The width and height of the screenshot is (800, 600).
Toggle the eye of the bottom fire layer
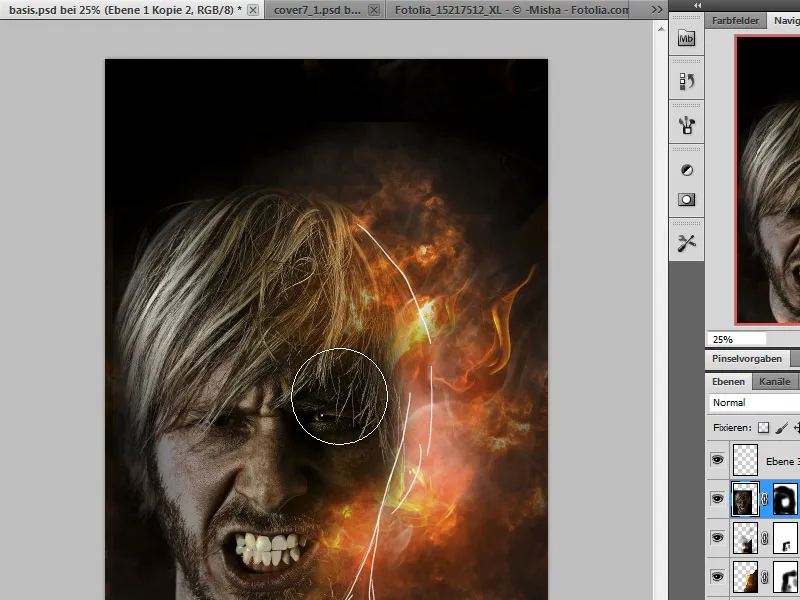pyautogui.click(x=717, y=577)
